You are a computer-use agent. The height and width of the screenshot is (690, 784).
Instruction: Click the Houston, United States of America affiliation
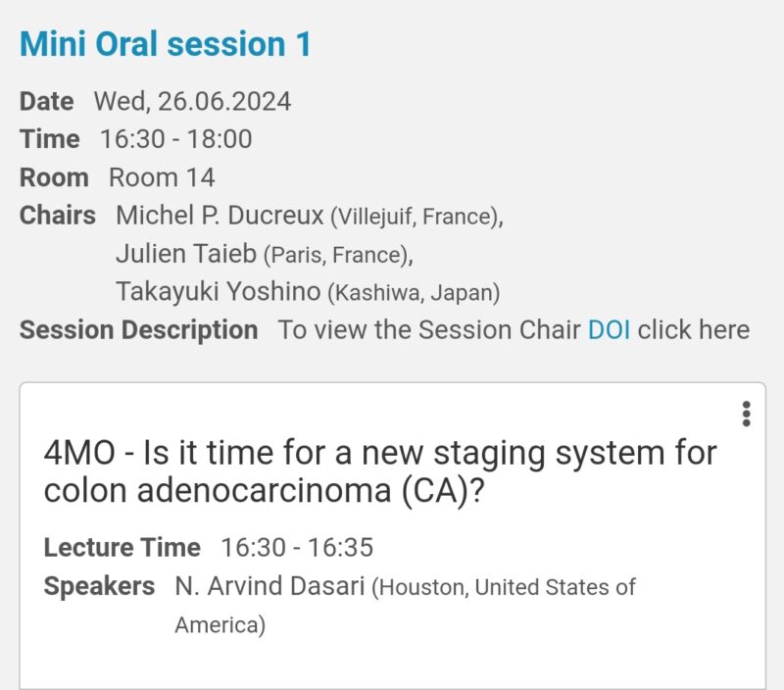click(x=405, y=606)
